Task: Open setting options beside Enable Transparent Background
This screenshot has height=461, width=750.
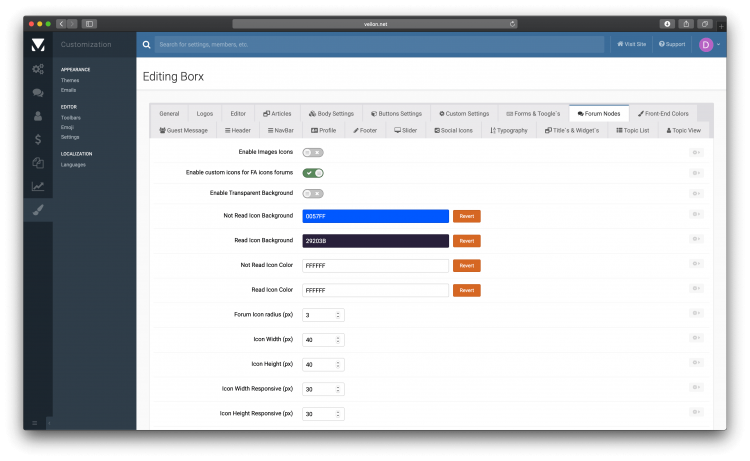Action: tap(696, 194)
